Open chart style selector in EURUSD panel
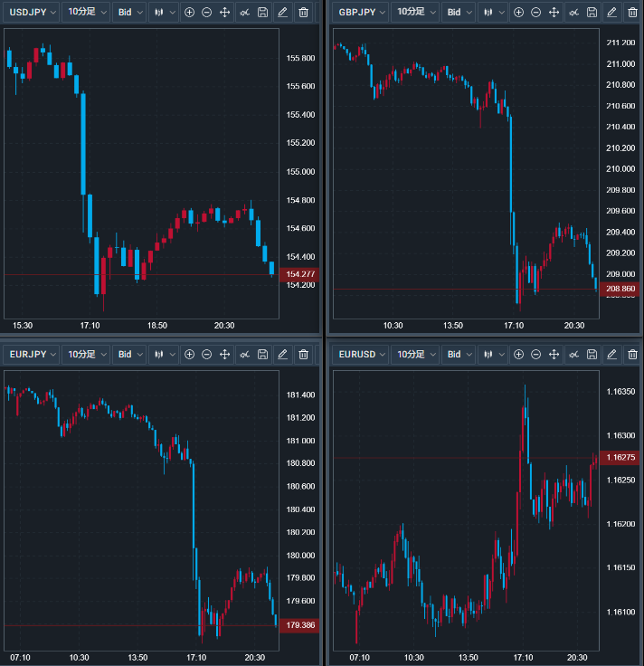Image resolution: width=644 pixels, height=666 pixels. click(493, 354)
